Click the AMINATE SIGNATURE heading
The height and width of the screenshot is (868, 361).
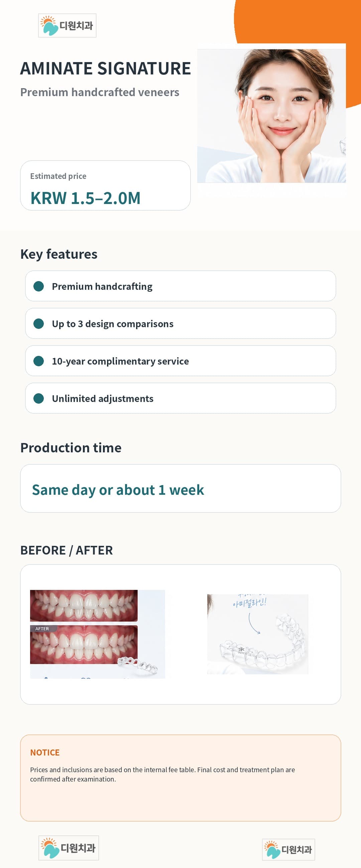[106, 68]
